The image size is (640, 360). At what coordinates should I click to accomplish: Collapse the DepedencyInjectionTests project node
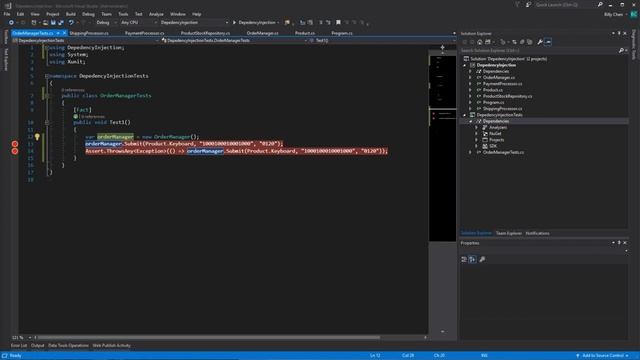464,115
